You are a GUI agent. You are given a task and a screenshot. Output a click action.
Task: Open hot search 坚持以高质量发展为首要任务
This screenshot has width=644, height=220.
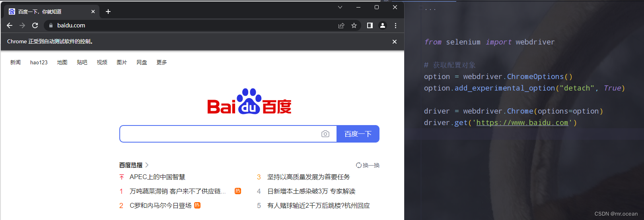[x=309, y=177]
